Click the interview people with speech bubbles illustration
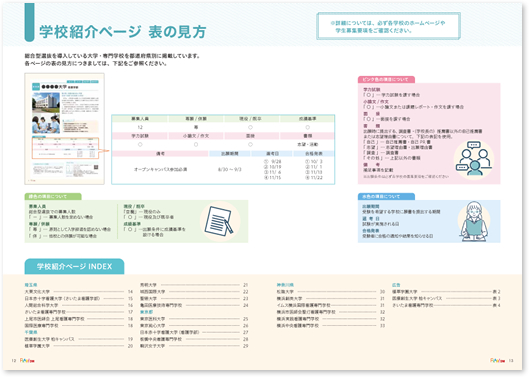The height and width of the screenshot is (377, 530). tap(473, 159)
